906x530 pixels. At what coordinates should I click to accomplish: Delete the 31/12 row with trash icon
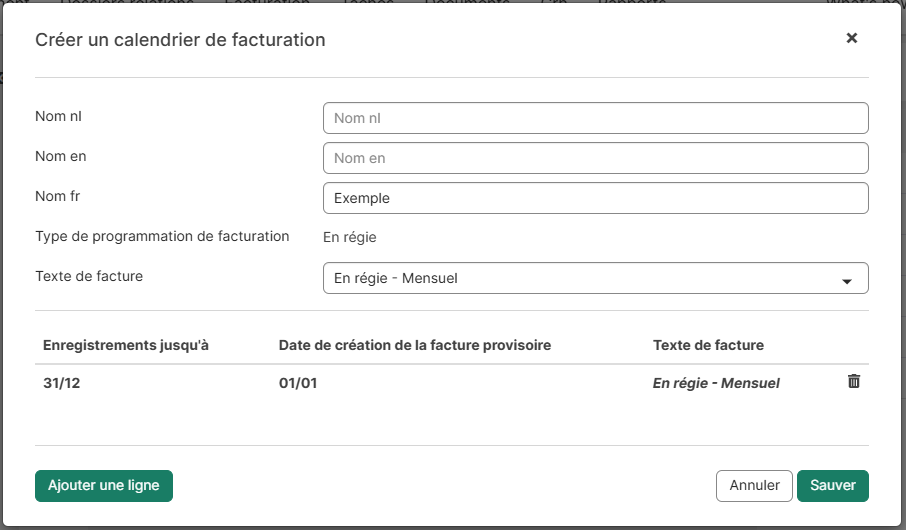tap(853, 381)
